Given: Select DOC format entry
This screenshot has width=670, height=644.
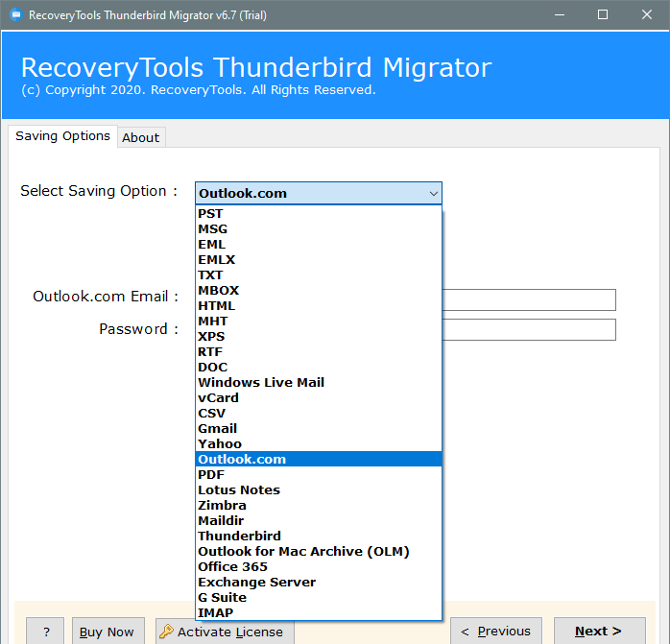Looking at the screenshot, I should pyautogui.click(x=319, y=367).
